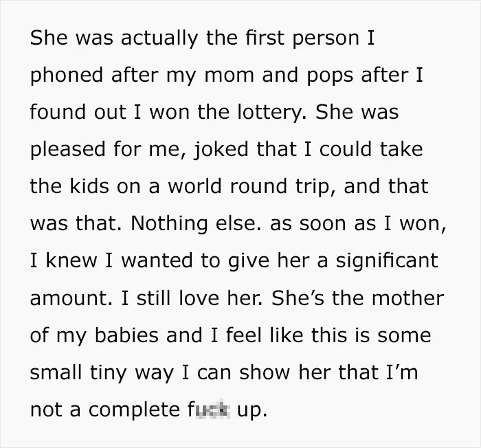Click the word "person" on the first line
481x448 pixels.
[326, 39]
